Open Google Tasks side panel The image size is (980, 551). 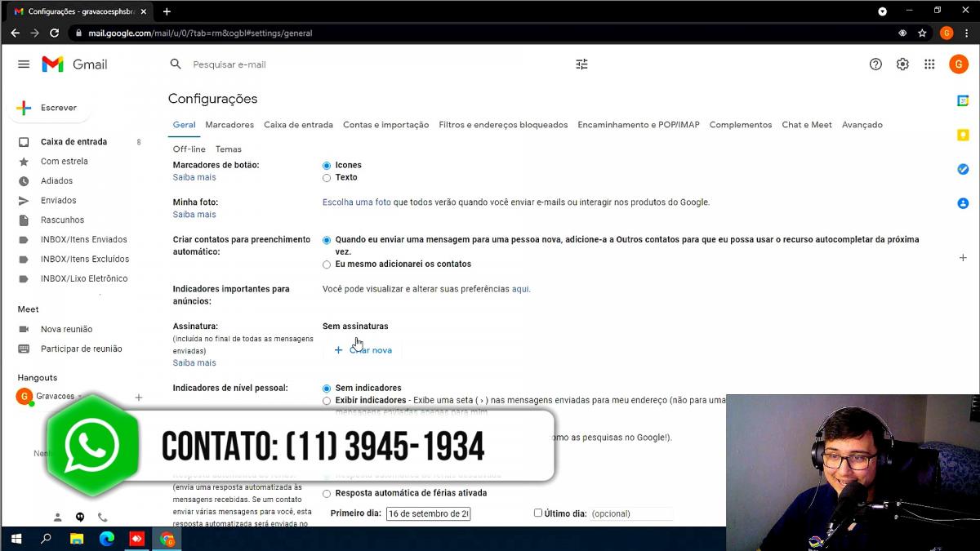click(963, 169)
